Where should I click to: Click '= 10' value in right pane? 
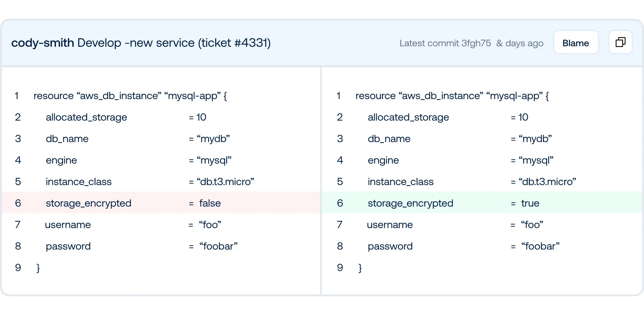point(520,117)
